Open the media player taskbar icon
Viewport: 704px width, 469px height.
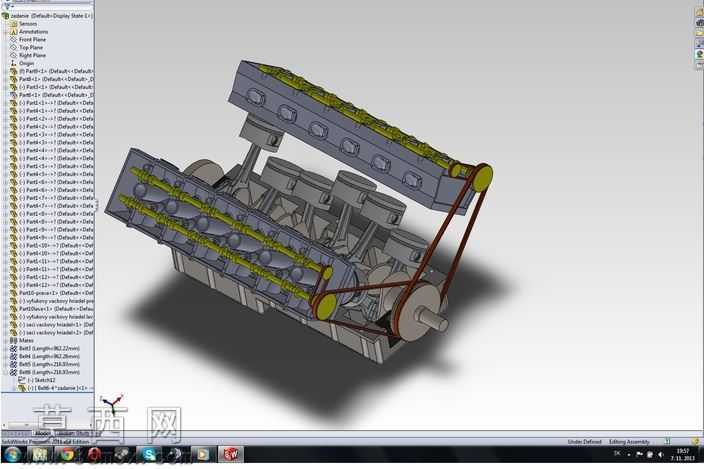pos(202,455)
